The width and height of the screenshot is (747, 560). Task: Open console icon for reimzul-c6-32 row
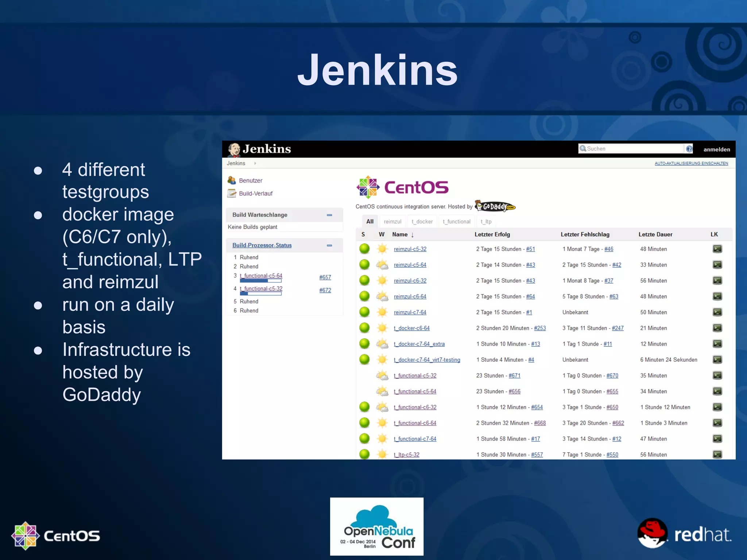pos(717,280)
